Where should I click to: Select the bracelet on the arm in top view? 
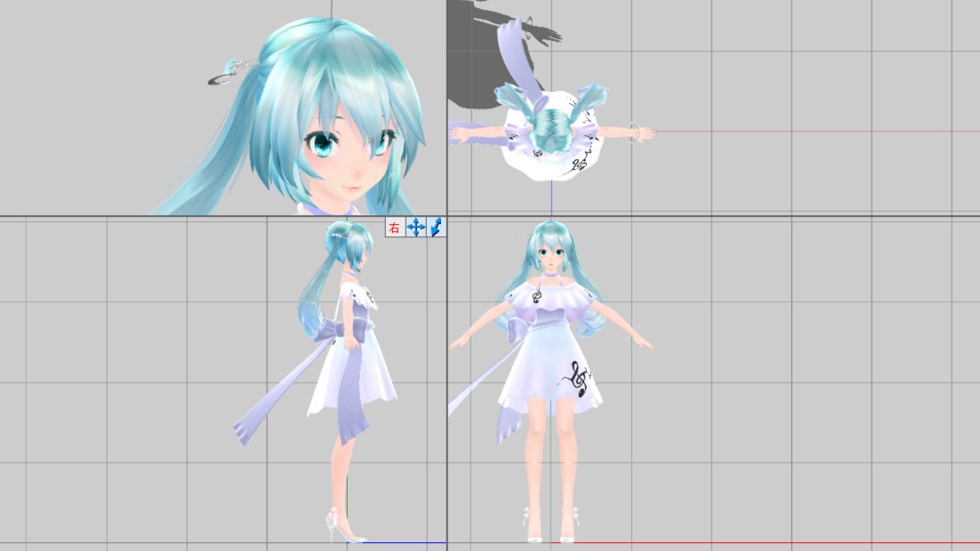(x=633, y=131)
